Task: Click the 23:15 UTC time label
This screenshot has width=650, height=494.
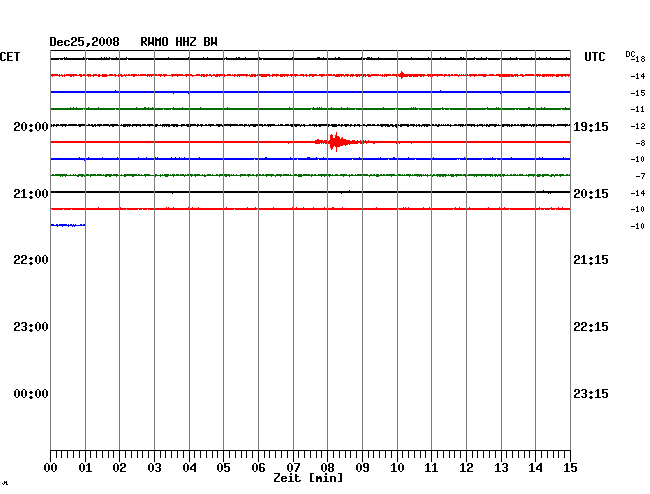Action: click(x=591, y=394)
